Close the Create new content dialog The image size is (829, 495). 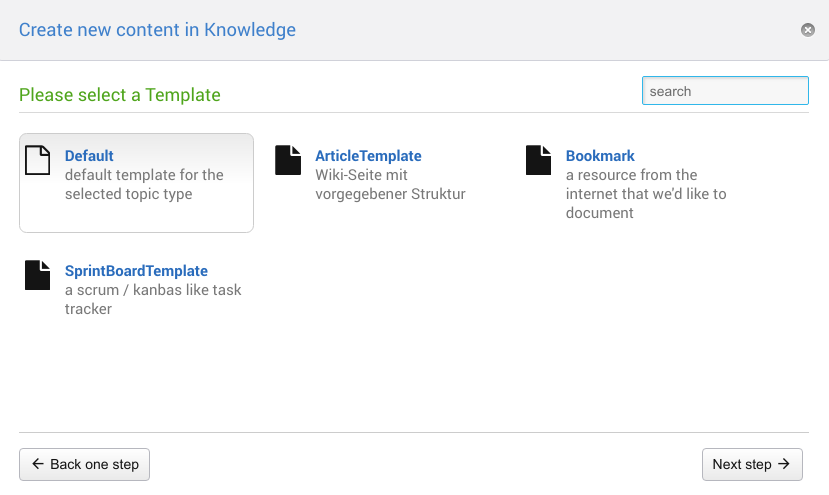(x=808, y=30)
